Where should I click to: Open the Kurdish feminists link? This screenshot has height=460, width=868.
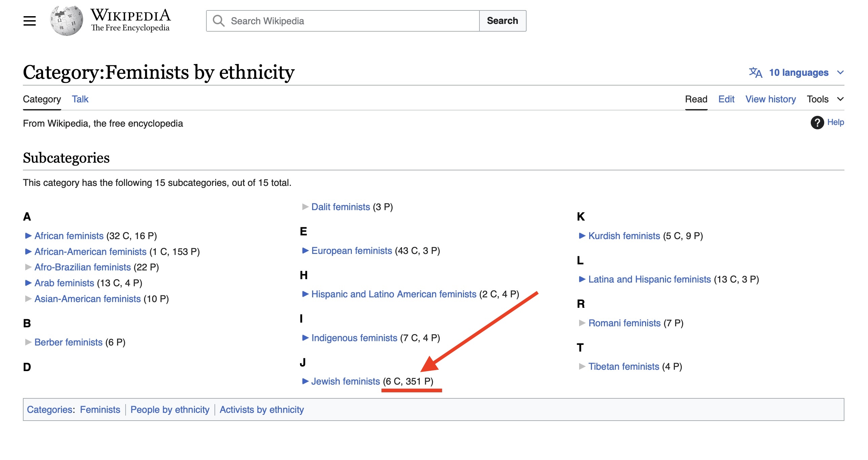624,236
